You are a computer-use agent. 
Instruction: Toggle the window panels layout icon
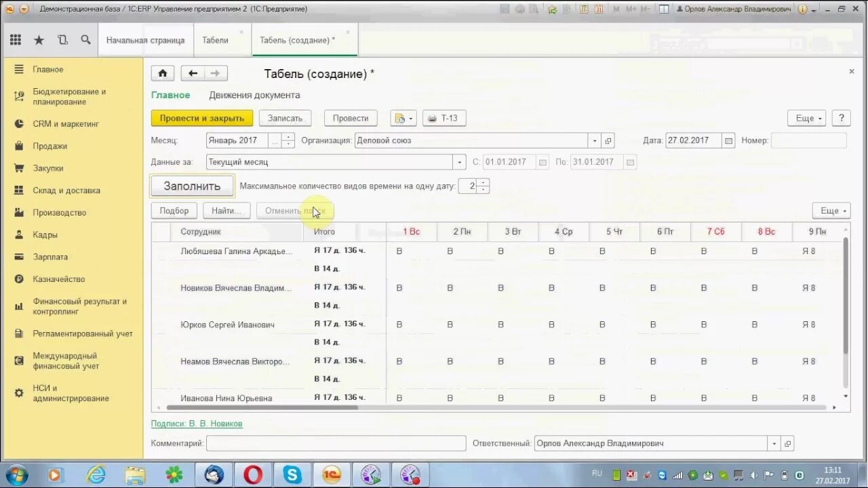664,9
